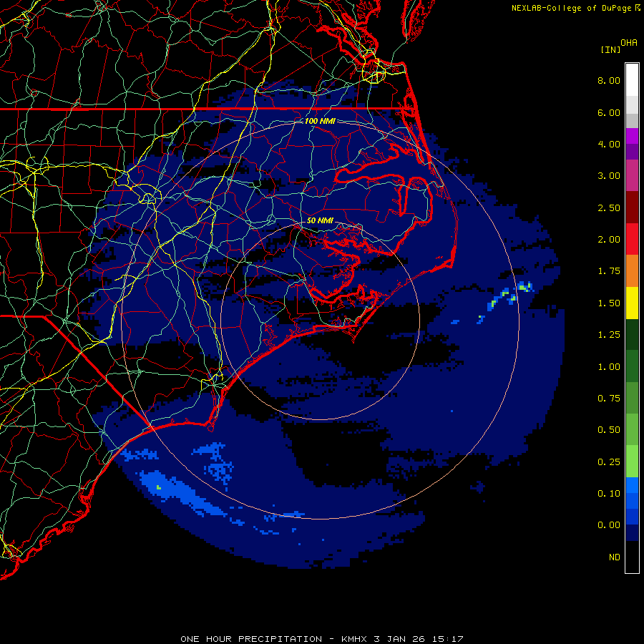Click the 2.50 legend value
Image resolution: width=644 pixels, height=644 pixels.
[609, 208]
